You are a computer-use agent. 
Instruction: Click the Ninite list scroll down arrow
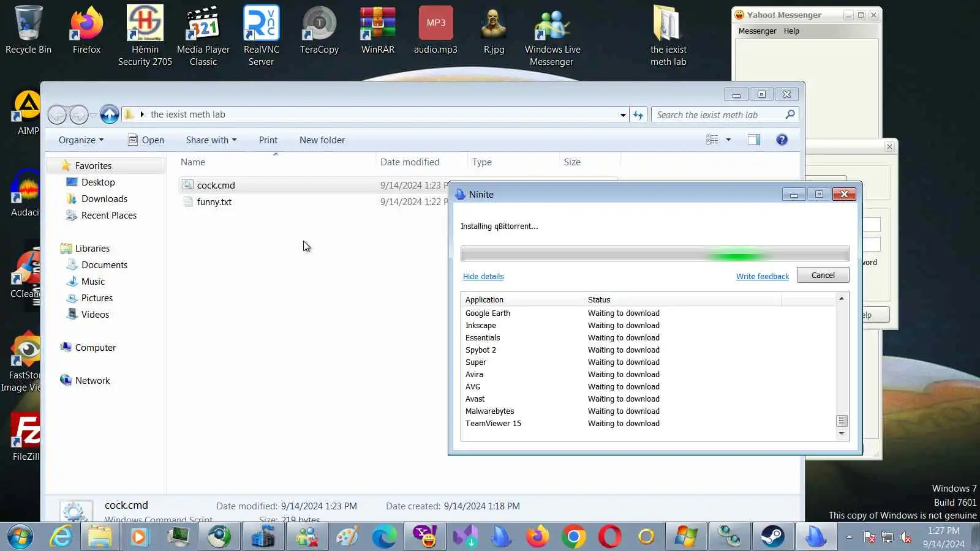tap(842, 433)
